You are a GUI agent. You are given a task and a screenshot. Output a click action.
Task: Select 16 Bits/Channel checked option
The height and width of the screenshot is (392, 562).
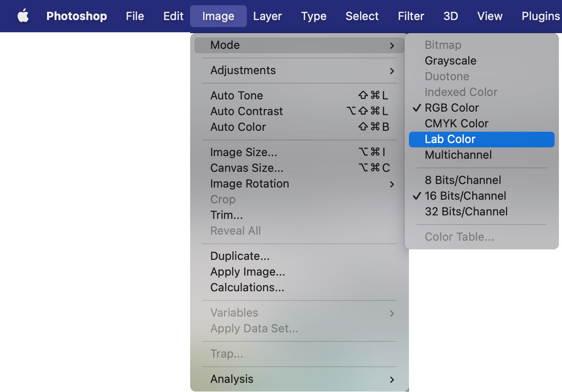click(x=465, y=196)
